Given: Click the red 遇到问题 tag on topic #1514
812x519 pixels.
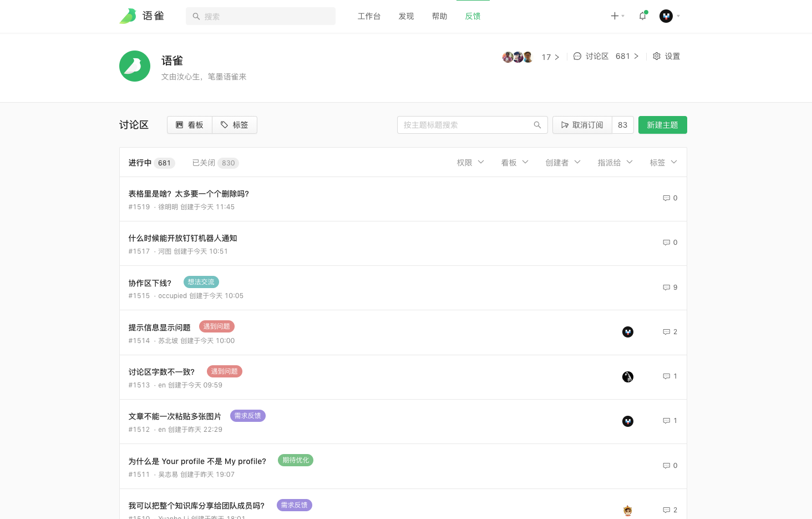Looking at the screenshot, I should point(217,326).
